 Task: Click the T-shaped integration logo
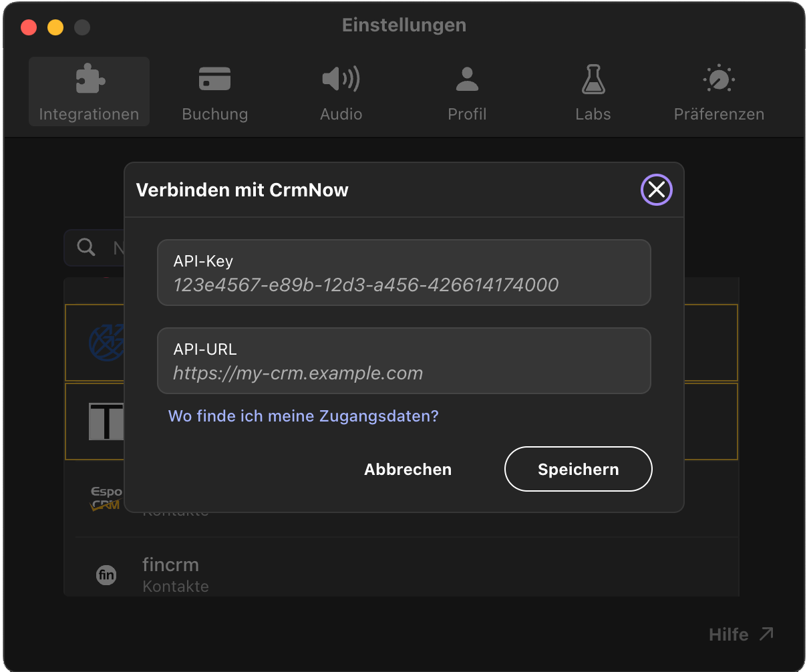coord(107,422)
